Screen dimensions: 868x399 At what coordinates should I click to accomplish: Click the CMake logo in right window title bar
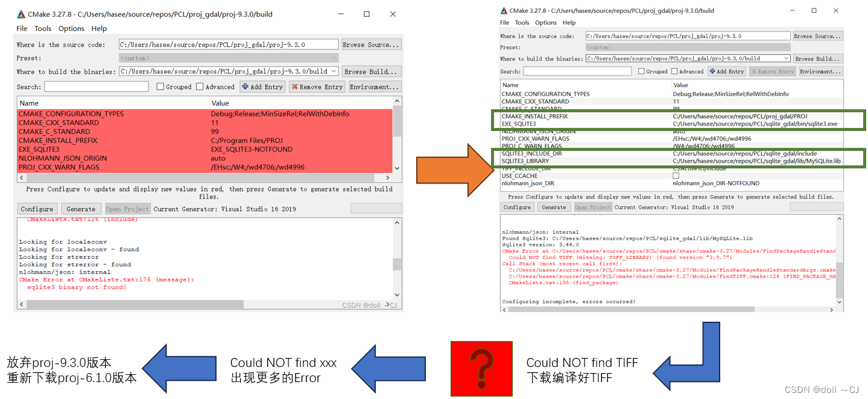coord(504,10)
